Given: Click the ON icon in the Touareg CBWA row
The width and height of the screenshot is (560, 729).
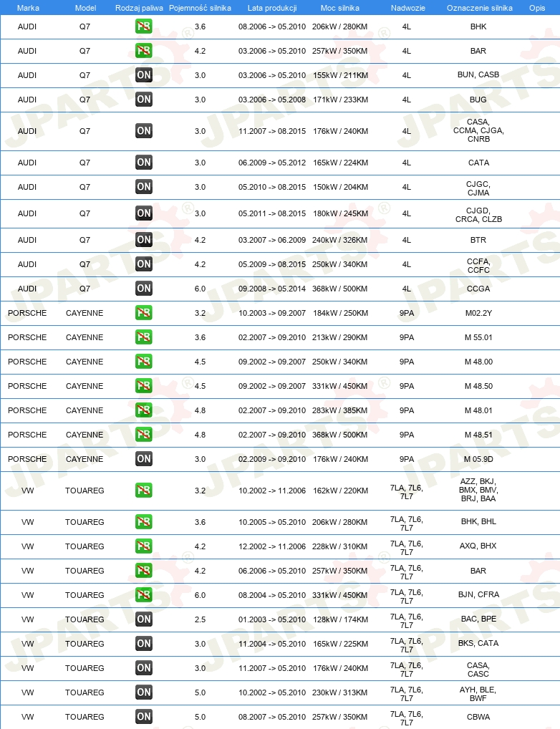Looking at the screenshot, I should pos(144,716).
